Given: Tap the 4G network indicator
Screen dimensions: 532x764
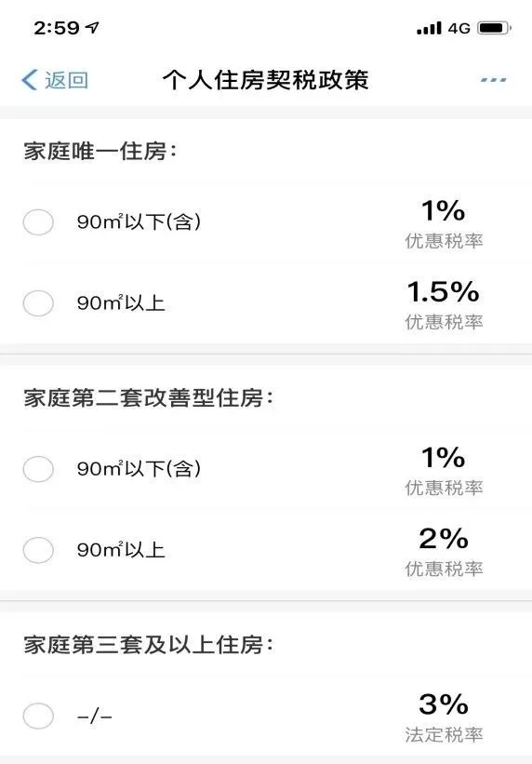Looking at the screenshot, I should point(459,28).
